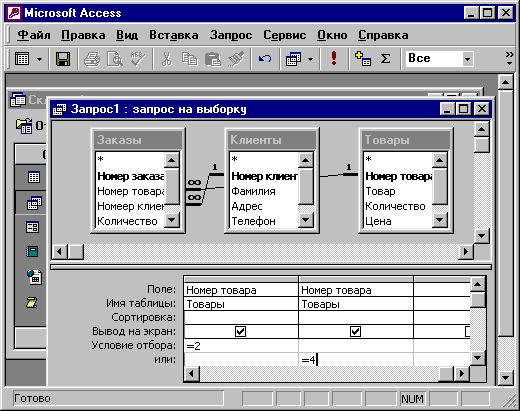The height and width of the screenshot is (411, 520).
Task: Click the criteria cell containing =2
Action: coord(241,346)
